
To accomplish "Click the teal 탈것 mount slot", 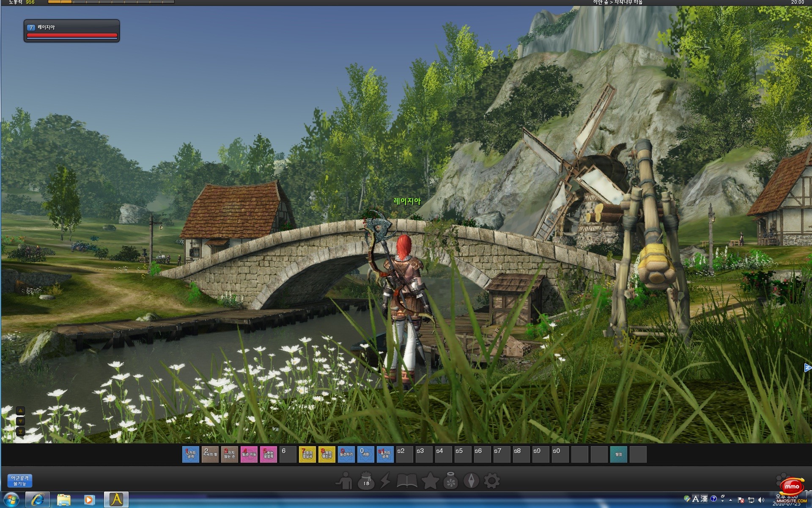I will 619,455.
